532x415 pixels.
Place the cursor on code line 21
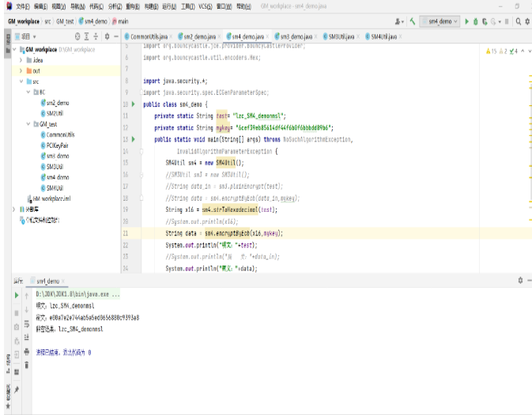pos(224,233)
